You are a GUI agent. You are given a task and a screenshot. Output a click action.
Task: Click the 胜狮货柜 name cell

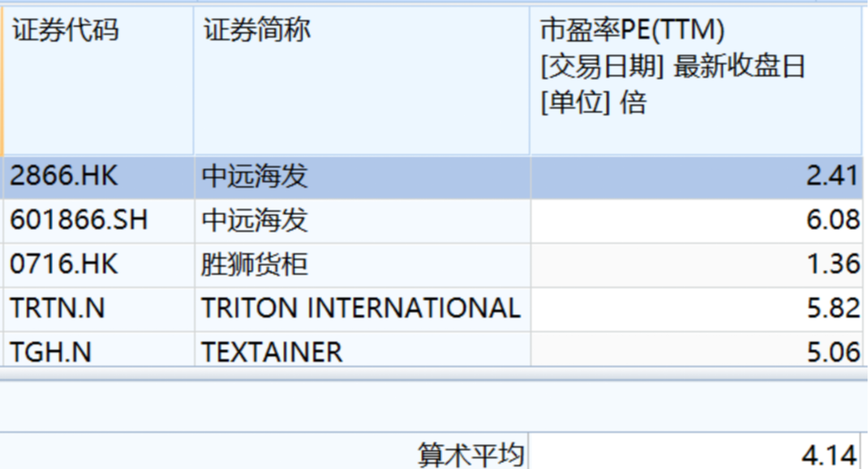[255, 264]
